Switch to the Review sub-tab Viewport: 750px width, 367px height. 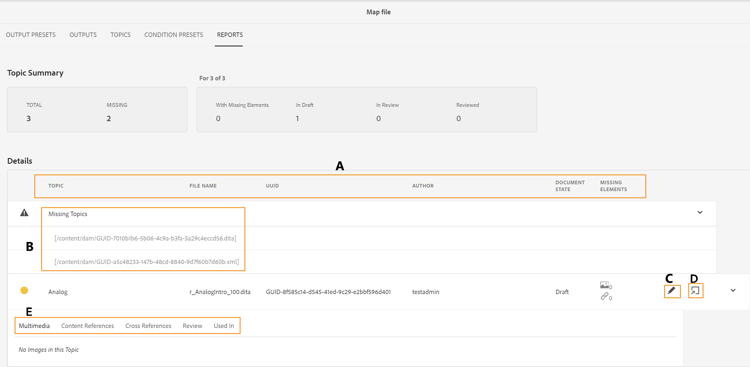(x=192, y=326)
